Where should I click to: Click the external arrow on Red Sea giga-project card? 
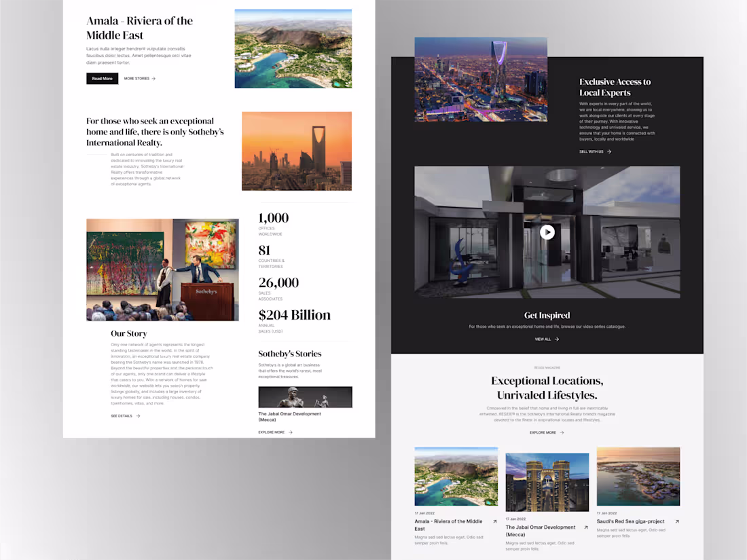(677, 521)
